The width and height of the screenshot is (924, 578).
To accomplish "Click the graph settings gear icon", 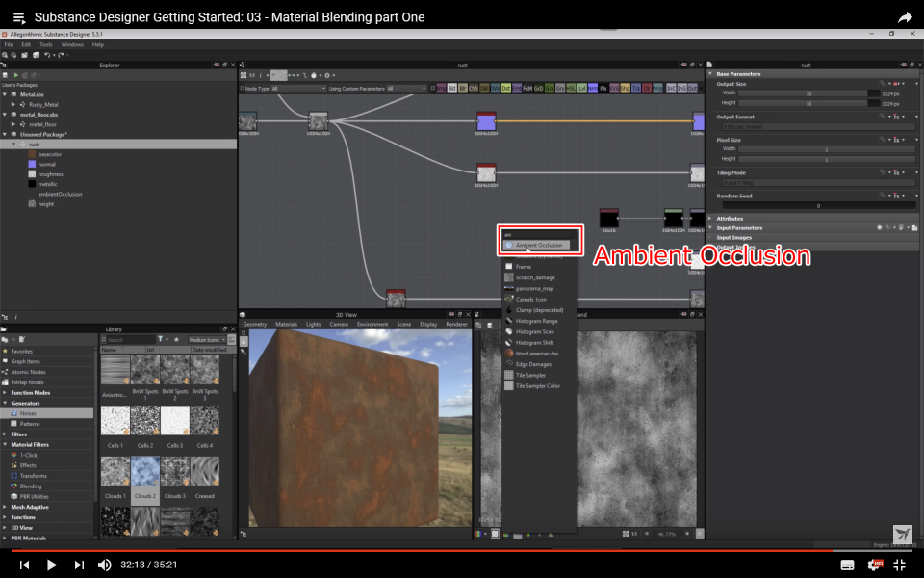I will click(327, 75).
